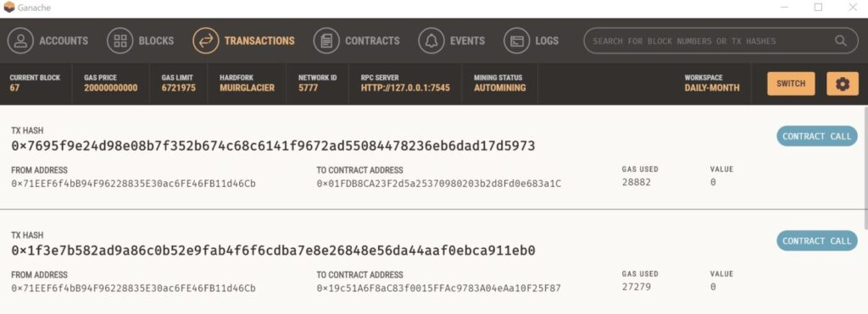Open the Logs terminal icon
Image resolution: width=868 pixels, height=314 pixels.
(517, 41)
